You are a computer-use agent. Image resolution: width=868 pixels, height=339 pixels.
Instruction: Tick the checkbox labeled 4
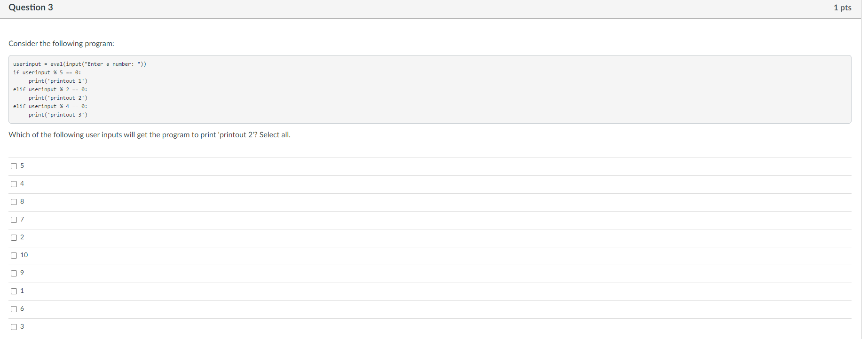14,184
